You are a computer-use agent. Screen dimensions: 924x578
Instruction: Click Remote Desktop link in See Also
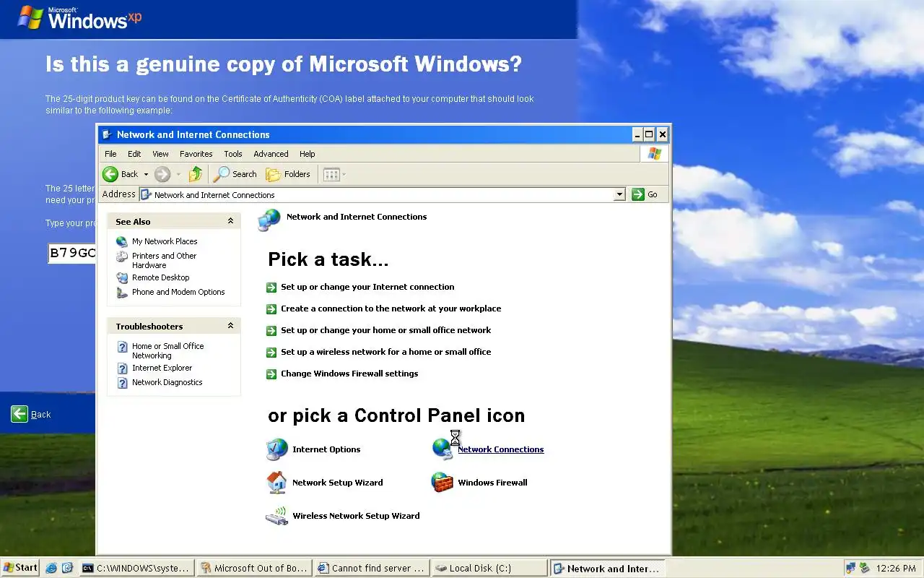pyautogui.click(x=161, y=277)
